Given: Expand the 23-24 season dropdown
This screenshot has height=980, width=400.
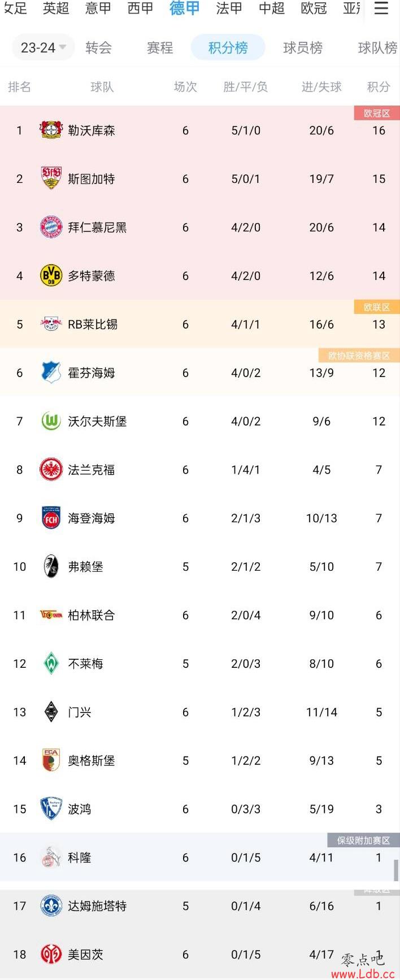Looking at the screenshot, I should (44, 47).
